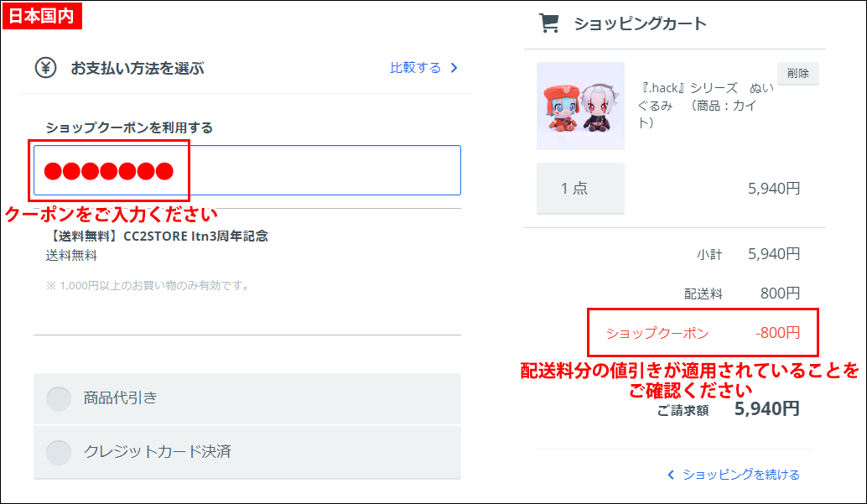Click the yen payment method icon
This screenshot has width=867, height=504.
45,68
